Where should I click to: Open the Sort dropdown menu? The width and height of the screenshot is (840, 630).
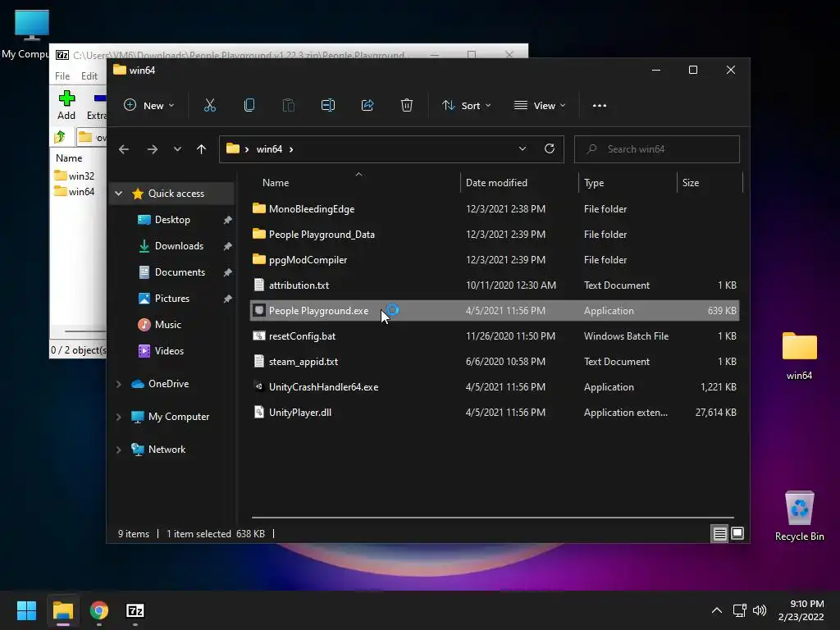(466, 106)
